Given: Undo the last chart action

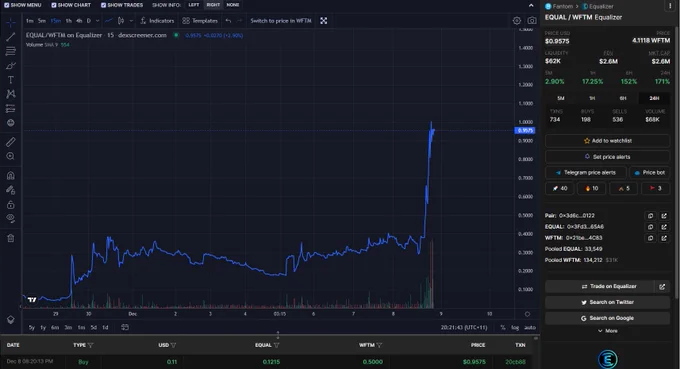Looking at the screenshot, I should (x=228, y=21).
